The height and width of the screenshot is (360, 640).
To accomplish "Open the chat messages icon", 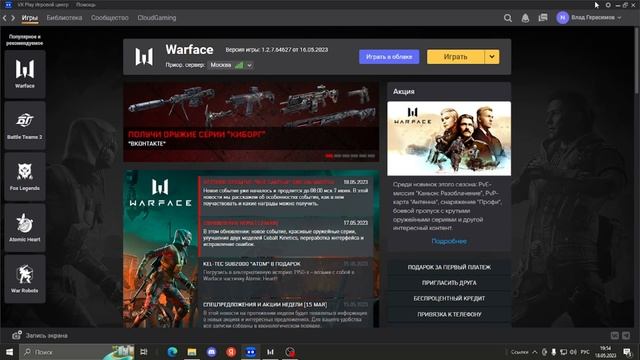I will (543, 18).
